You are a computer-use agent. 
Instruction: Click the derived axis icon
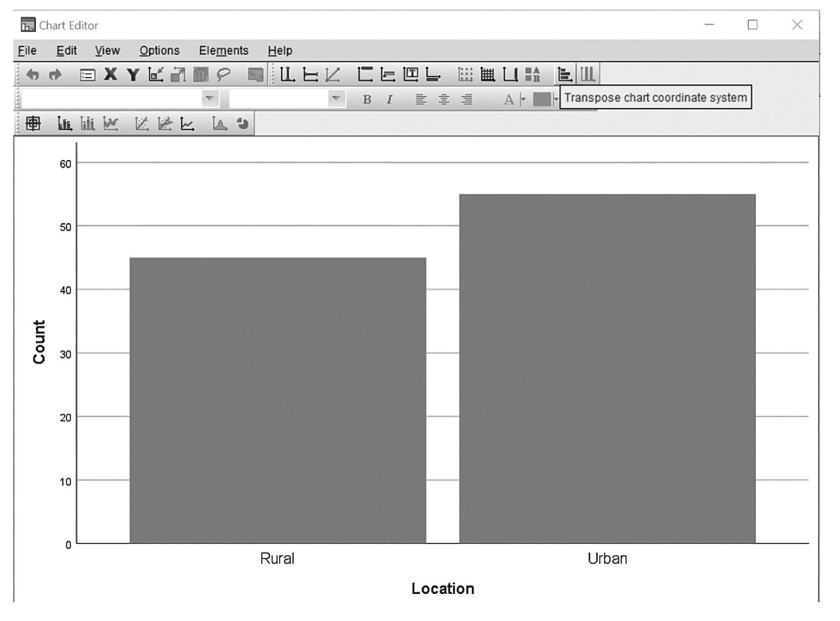pyautogui.click(x=511, y=74)
